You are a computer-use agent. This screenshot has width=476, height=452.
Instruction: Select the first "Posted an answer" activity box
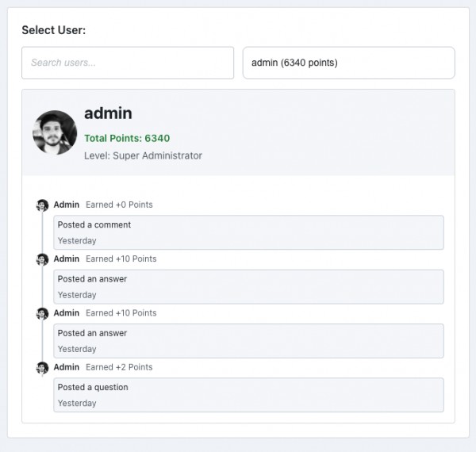click(248, 286)
